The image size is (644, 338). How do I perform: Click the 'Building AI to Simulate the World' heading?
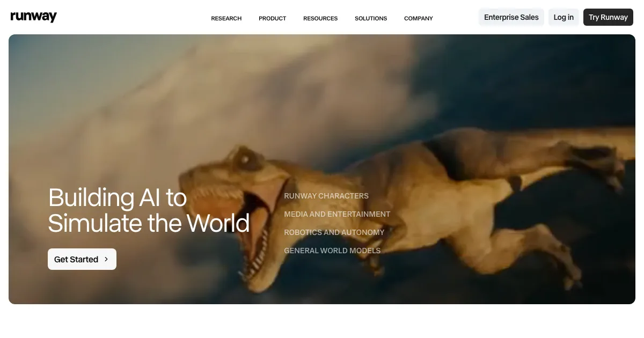point(149,210)
